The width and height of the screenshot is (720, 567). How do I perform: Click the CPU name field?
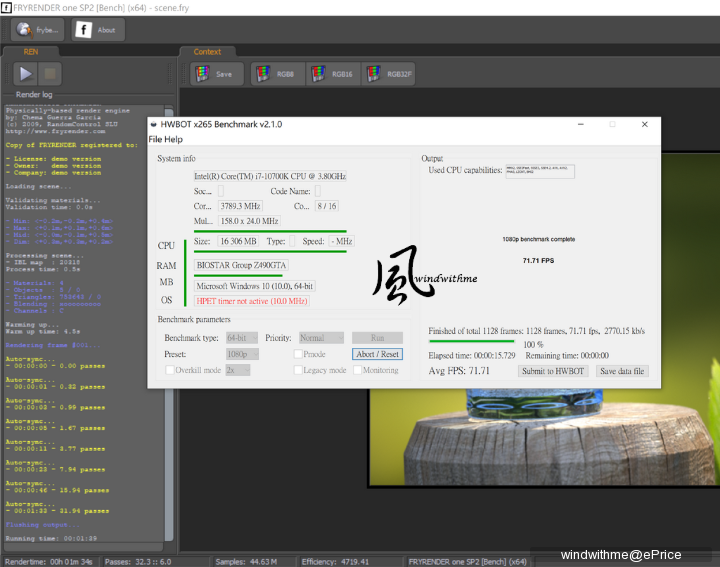[270, 176]
